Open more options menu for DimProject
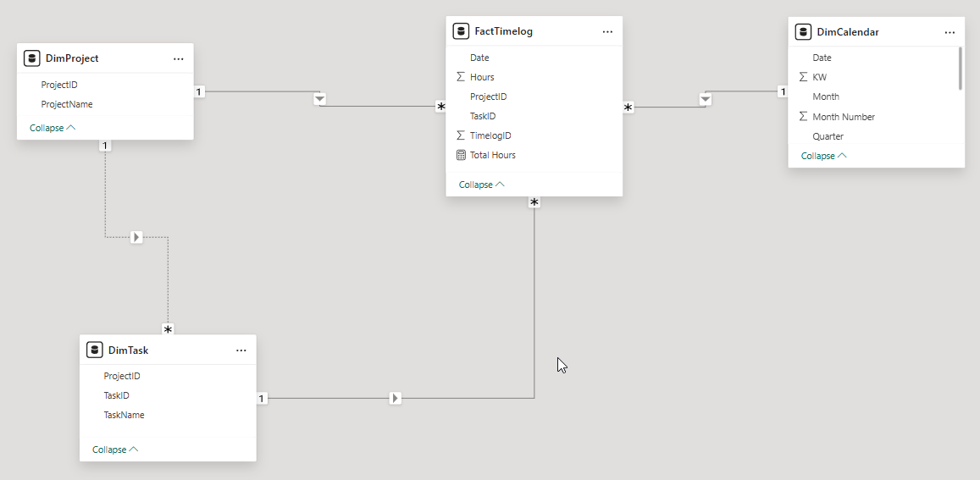The width and height of the screenshot is (980, 480). tap(179, 58)
